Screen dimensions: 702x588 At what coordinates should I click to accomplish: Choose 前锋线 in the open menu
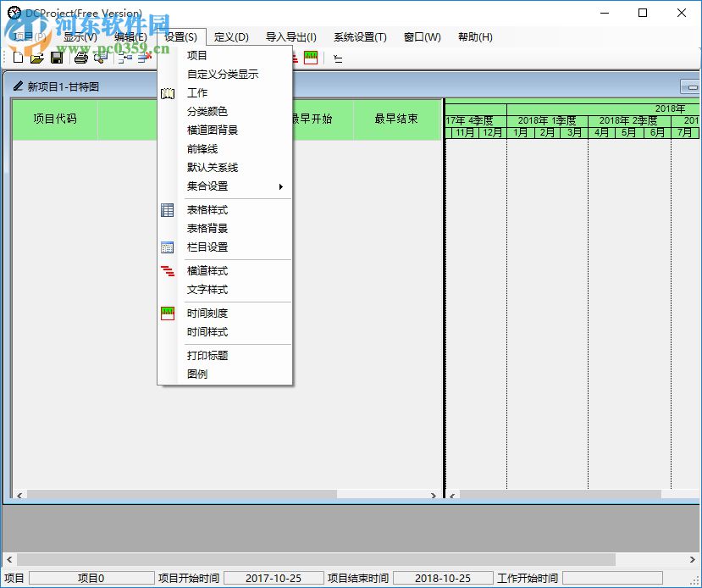pos(204,148)
